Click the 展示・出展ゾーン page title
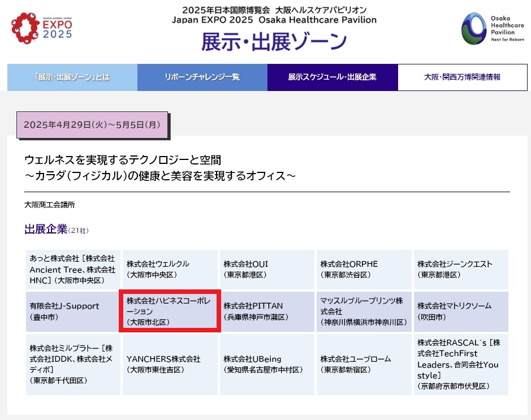 click(274, 42)
